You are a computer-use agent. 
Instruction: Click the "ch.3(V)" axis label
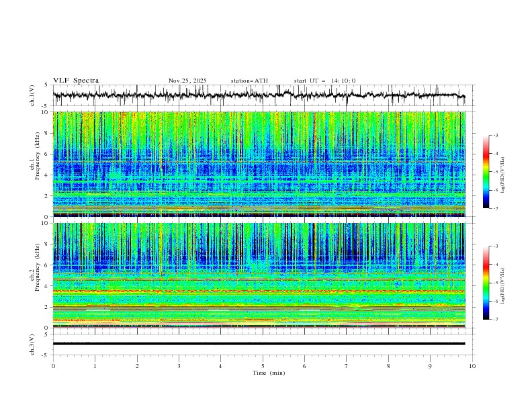coord(32,345)
